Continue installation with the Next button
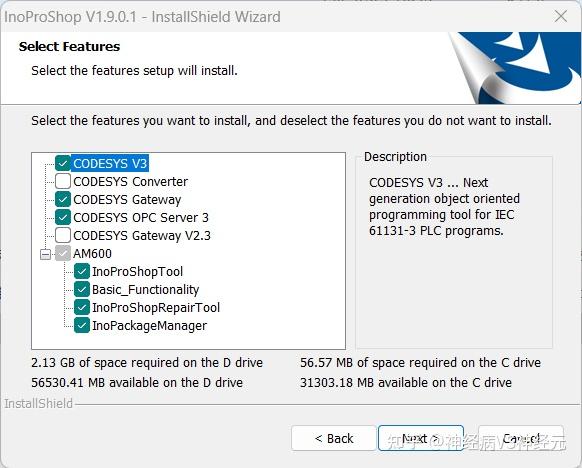The width and height of the screenshot is (582, 468). click(x=421, y=438)
